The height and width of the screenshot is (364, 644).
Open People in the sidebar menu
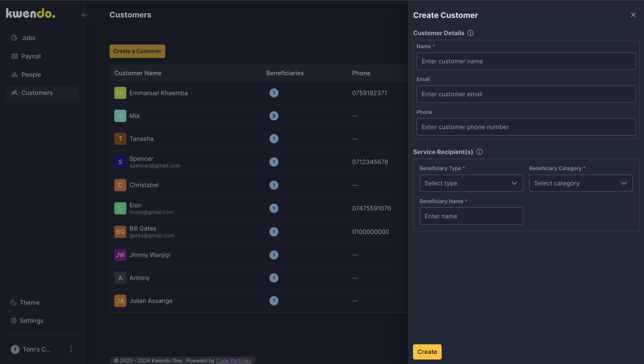[42, 75]
